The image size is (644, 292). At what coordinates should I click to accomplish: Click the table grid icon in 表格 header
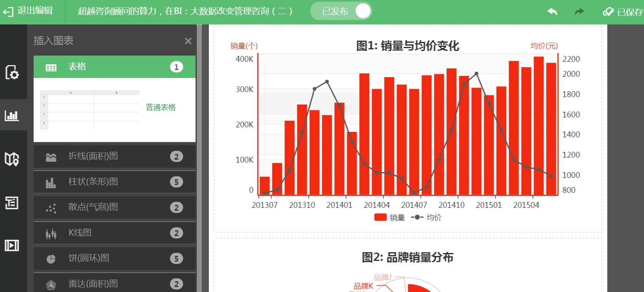pyautogui.click(x=51, y=68)
